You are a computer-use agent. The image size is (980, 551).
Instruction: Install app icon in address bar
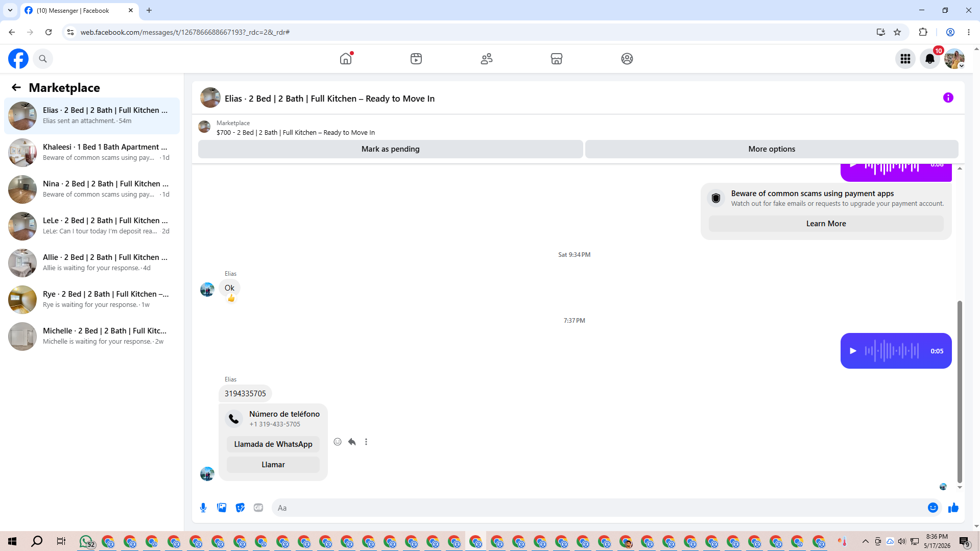pos(881,32)
